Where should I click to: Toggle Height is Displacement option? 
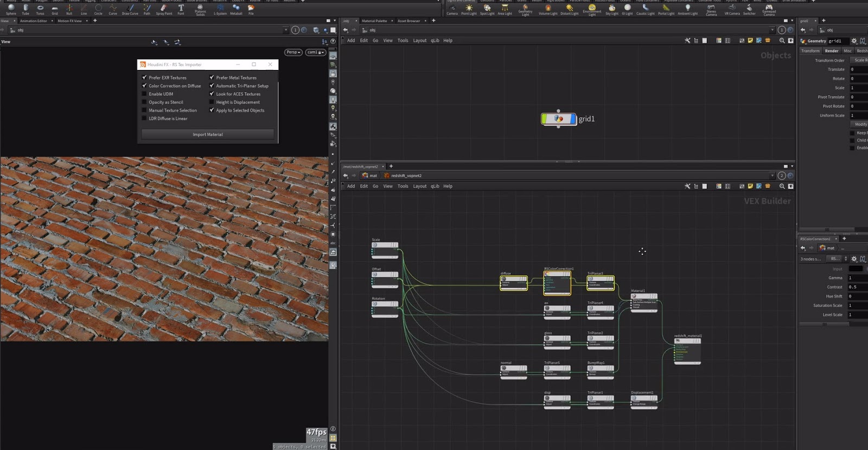(212, 102)
